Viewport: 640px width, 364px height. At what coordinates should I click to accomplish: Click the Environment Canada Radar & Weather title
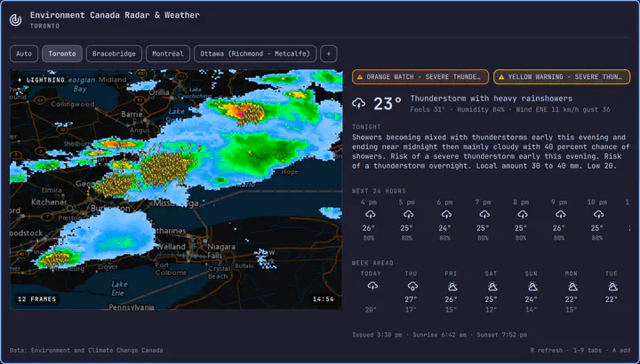(115, 15)
